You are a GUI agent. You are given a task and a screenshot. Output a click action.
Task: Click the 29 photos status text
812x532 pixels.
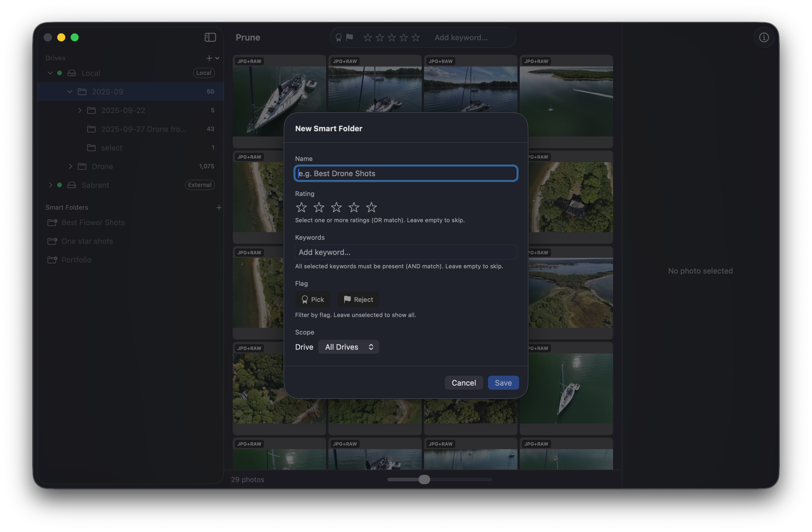click(x=248, y=480)
